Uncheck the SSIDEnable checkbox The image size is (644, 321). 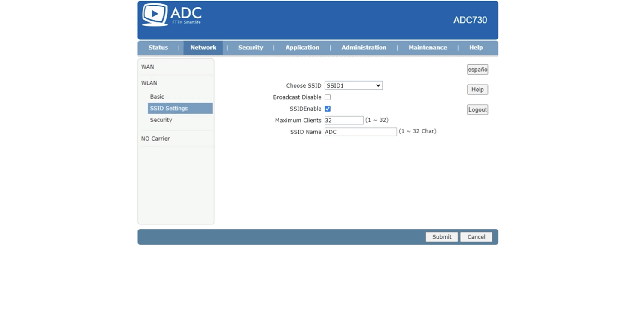point(328,109)
